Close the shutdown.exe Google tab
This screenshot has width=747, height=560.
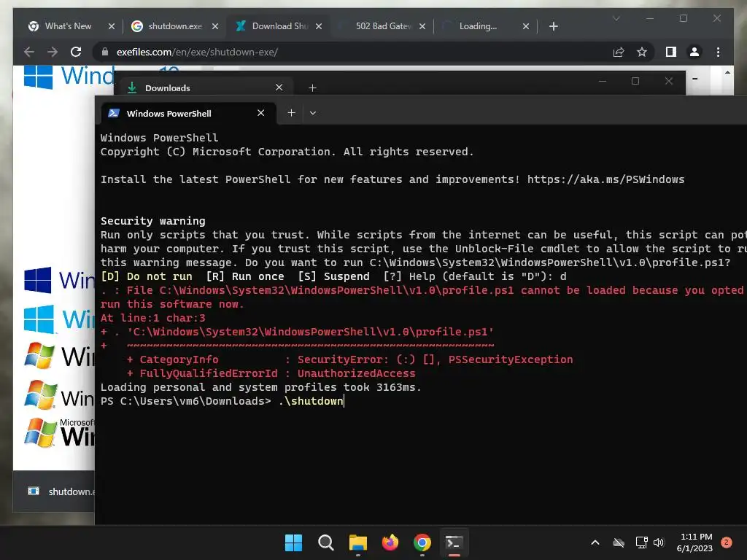[x=215, y=26]
